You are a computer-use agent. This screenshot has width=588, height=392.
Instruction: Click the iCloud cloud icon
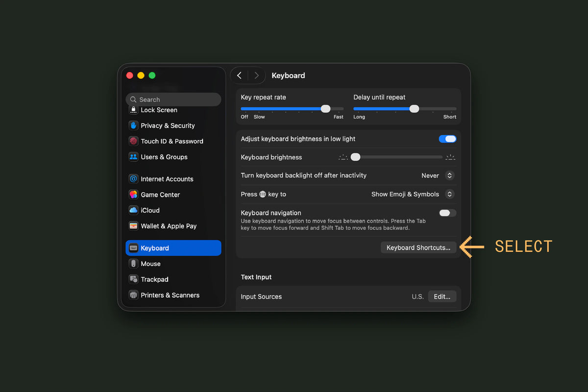tap(133, 210)
